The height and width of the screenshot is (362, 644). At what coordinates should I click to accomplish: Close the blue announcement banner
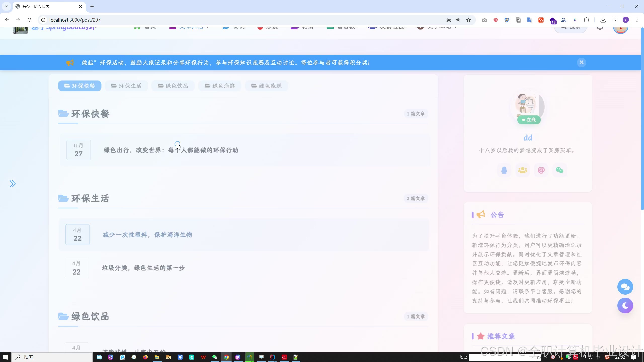pyautogui.click(x=581, y=62)
